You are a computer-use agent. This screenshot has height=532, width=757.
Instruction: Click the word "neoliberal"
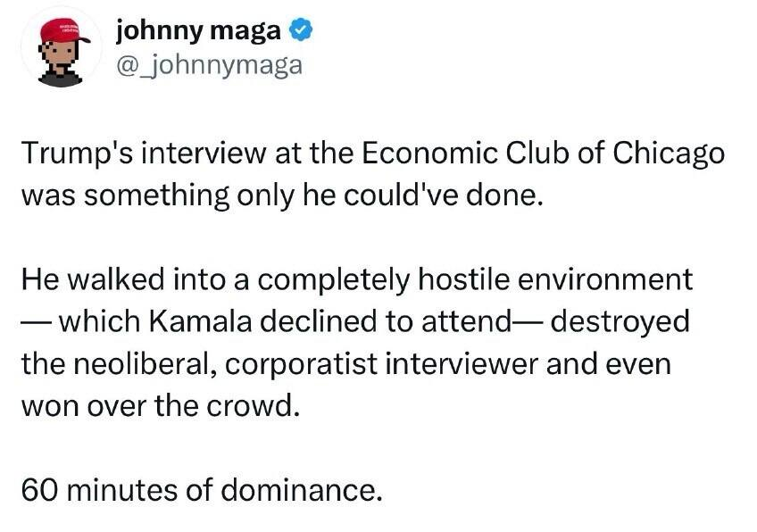click(143, 364)
